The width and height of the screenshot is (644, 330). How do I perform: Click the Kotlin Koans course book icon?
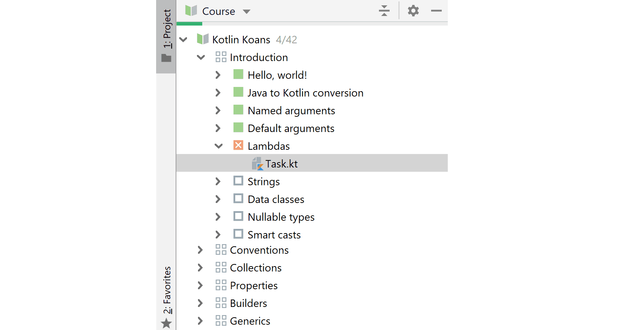pyautogui.click(x=203, y=39)
